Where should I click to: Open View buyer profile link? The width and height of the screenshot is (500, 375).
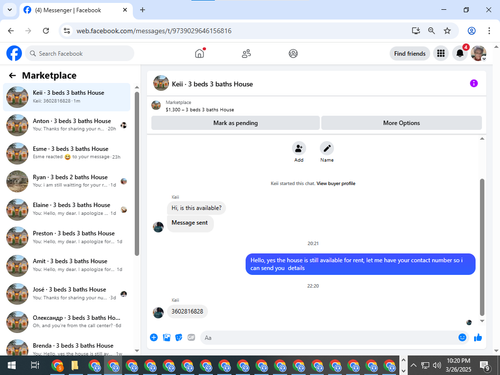coord(336,183)
